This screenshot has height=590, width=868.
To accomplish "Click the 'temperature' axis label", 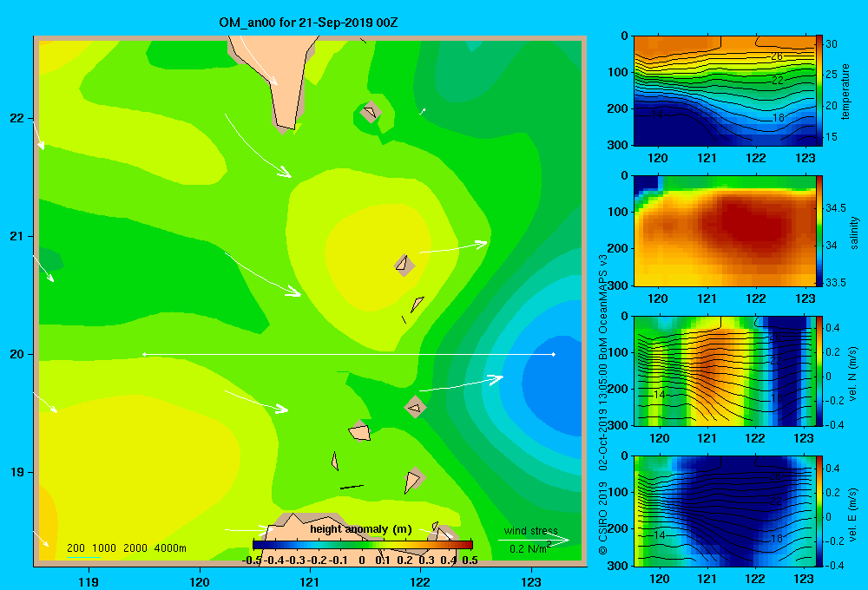I will click(x=845, y=91).
